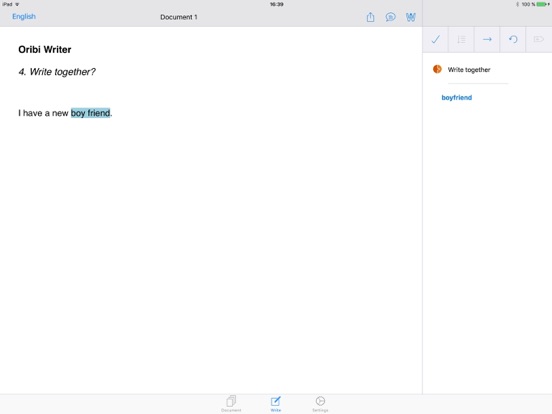Tap the speech bubble icon
The height and width of the screenshot is (414, 552).
(x=390, y=17)
